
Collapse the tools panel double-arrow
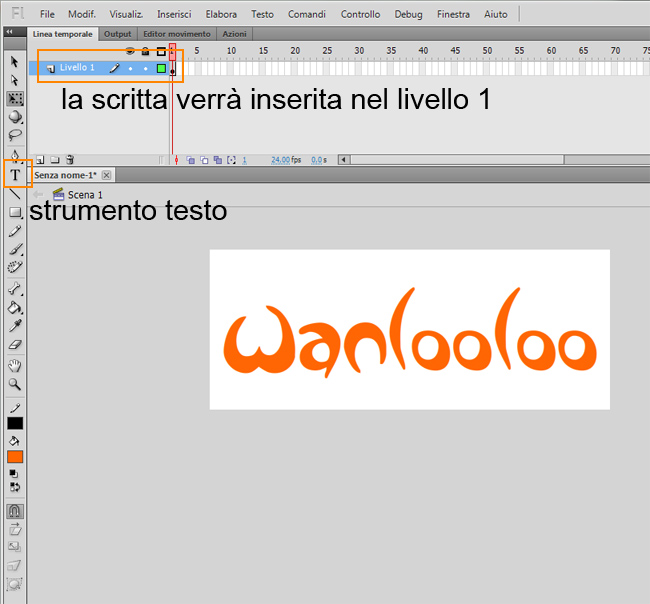(x=9, y=32)
